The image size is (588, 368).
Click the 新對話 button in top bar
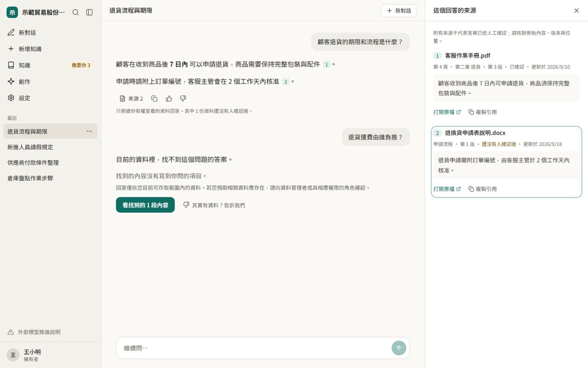point(399,11)
